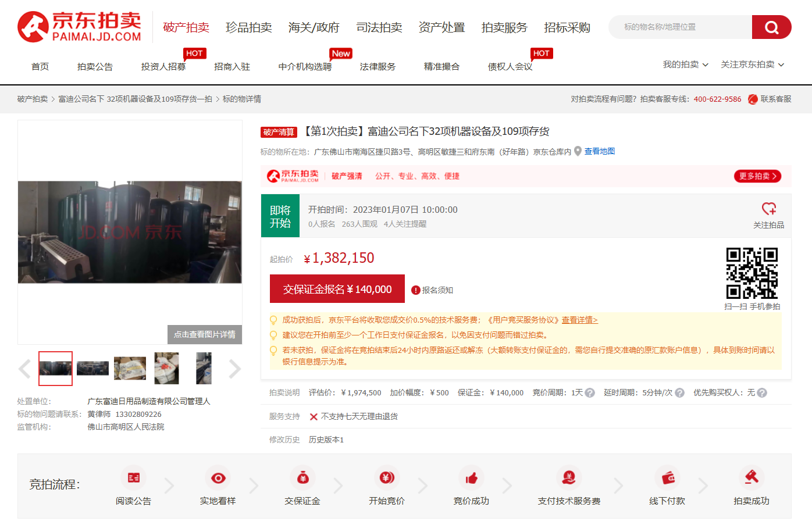Viewport: 812px width, 525px height.
Task: Click help icon next to 优先购买权人
Action: coord(762,393)
